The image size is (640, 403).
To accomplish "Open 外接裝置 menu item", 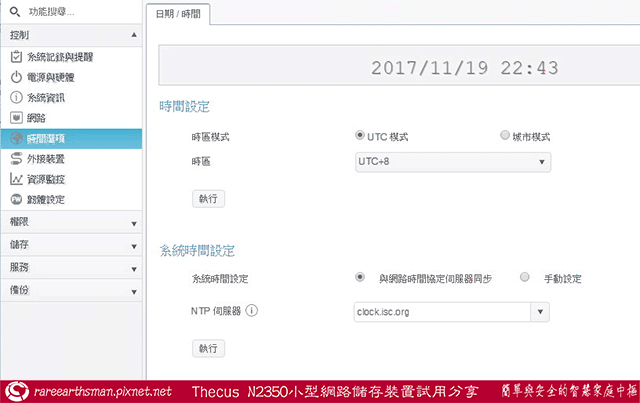I will (x=71, y=159).
